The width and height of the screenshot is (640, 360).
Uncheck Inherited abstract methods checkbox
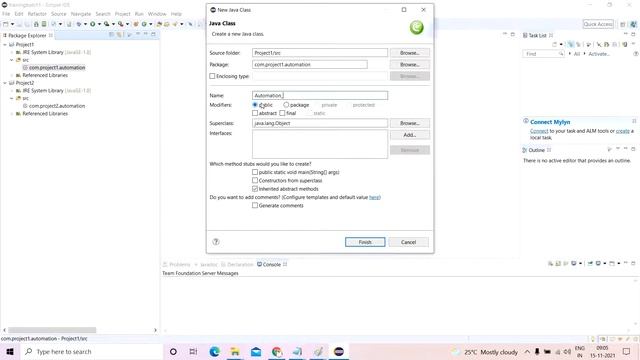pos(255,189)
